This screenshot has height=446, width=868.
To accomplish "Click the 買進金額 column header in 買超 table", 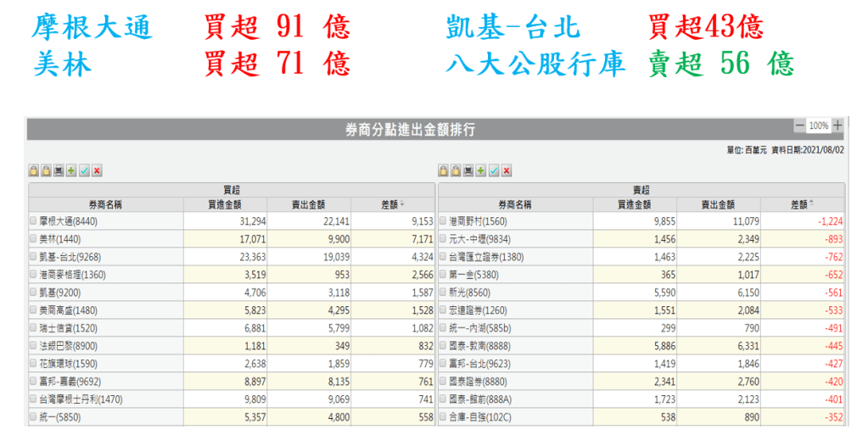I will pyautogui.click(x=225, y=204).
